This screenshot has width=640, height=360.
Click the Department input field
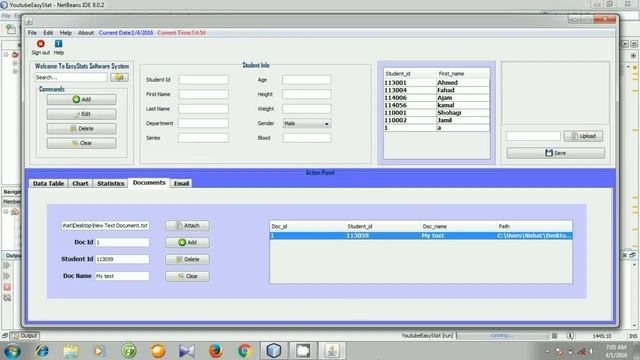204,123
